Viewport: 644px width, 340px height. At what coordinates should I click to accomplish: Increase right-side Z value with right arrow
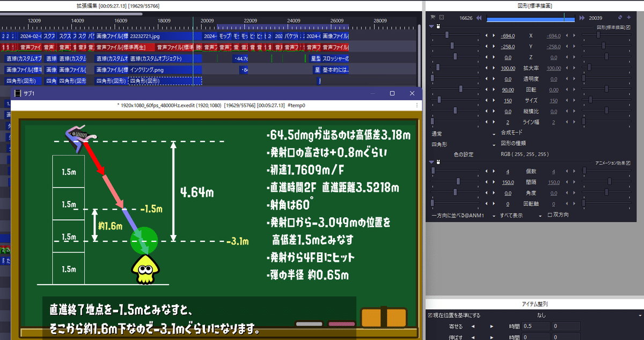(x=574, y=57)
